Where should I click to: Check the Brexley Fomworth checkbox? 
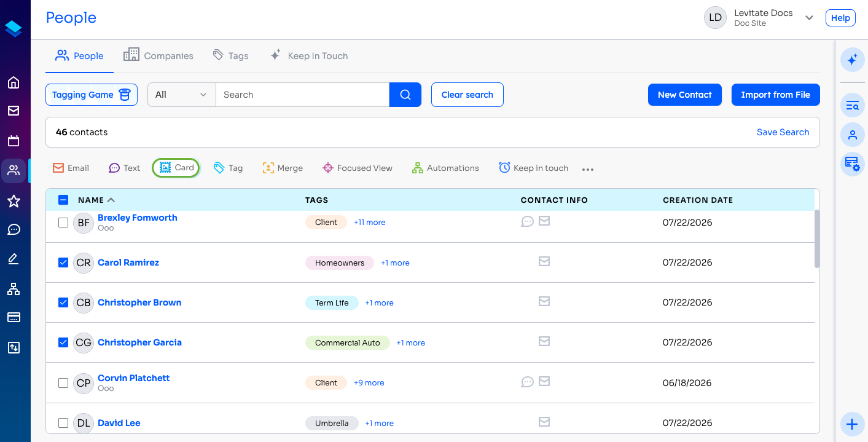63,223
